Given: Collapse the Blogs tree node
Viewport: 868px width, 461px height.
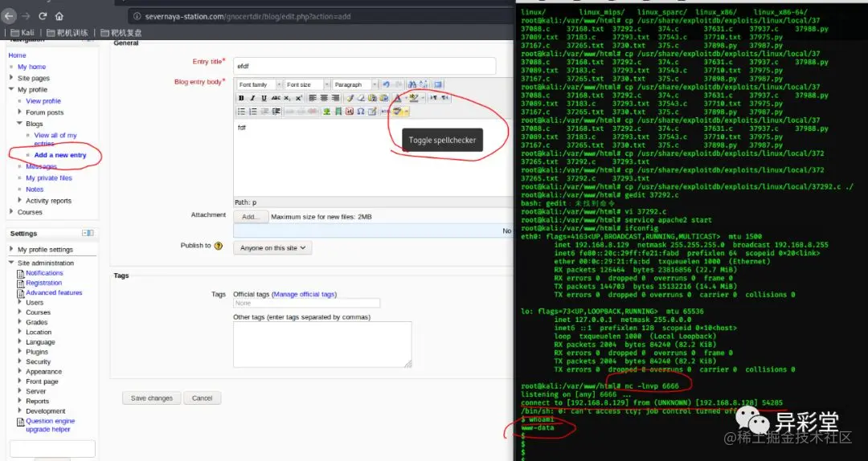Looking at the screenshot, I should coord(20,124).
